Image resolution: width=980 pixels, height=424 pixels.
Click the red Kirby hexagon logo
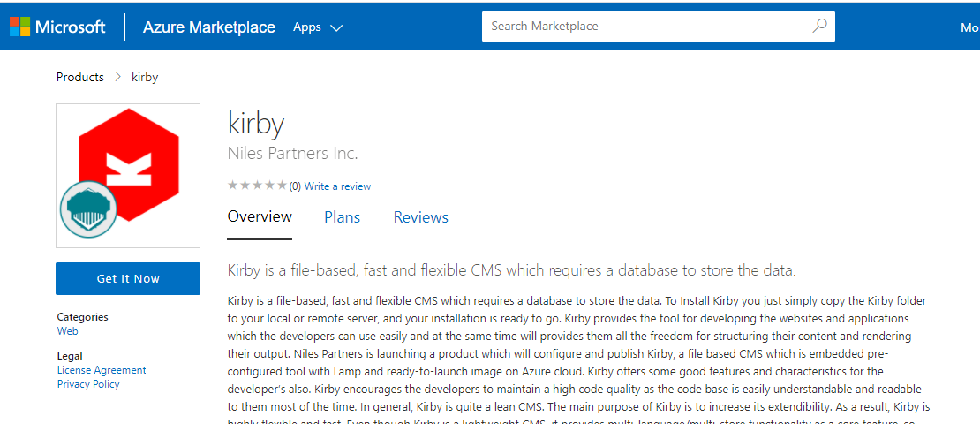(x=129, y=163)
